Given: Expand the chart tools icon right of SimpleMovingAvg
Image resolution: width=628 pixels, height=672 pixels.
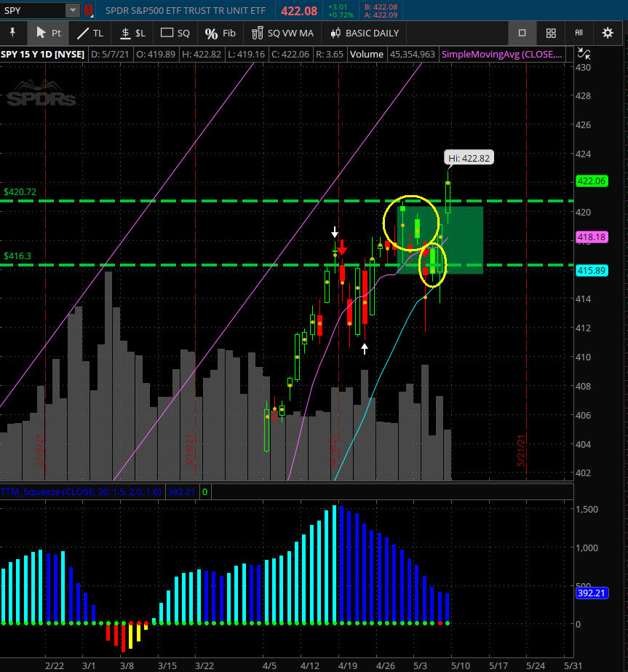Looking at the screenshot, I should (584, 54).
